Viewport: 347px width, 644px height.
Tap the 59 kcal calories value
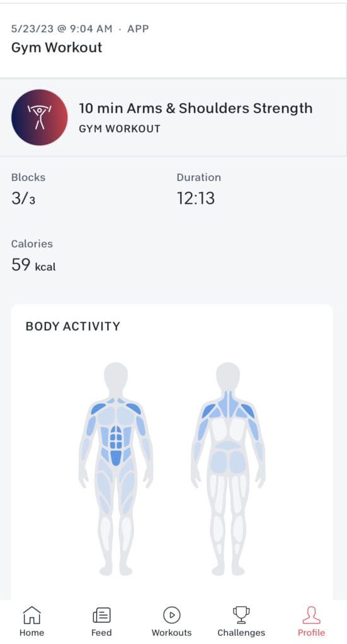[33, 265]
